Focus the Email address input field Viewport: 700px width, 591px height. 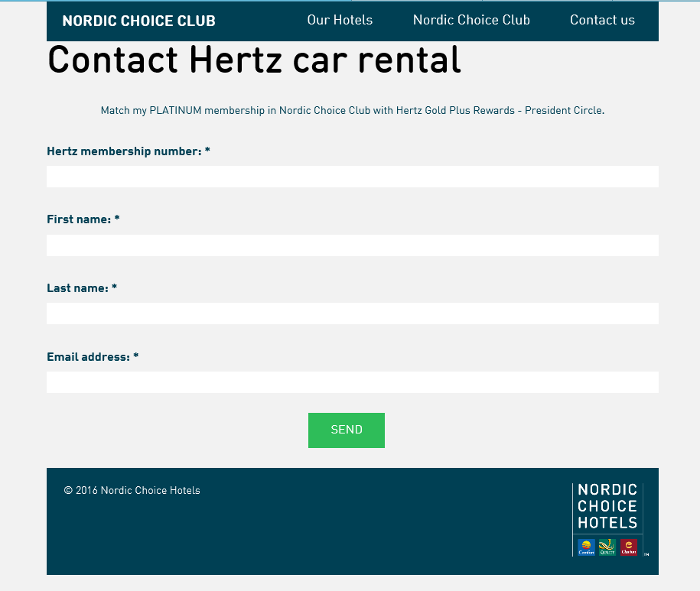click(353, 382)
